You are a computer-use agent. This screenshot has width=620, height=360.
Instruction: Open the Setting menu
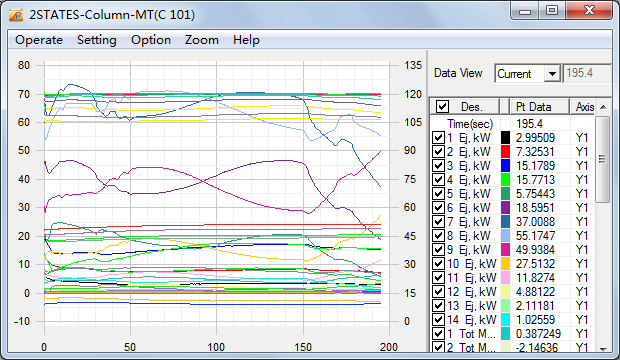point(96,40)
